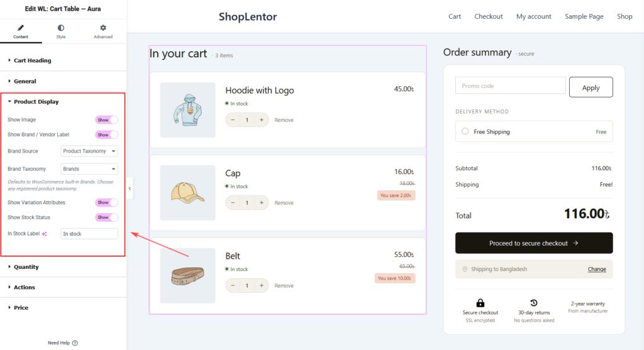Increase Hoodie with Logo quantity with plus
This screenshot has height=350, width=644.
click(262, 120)
